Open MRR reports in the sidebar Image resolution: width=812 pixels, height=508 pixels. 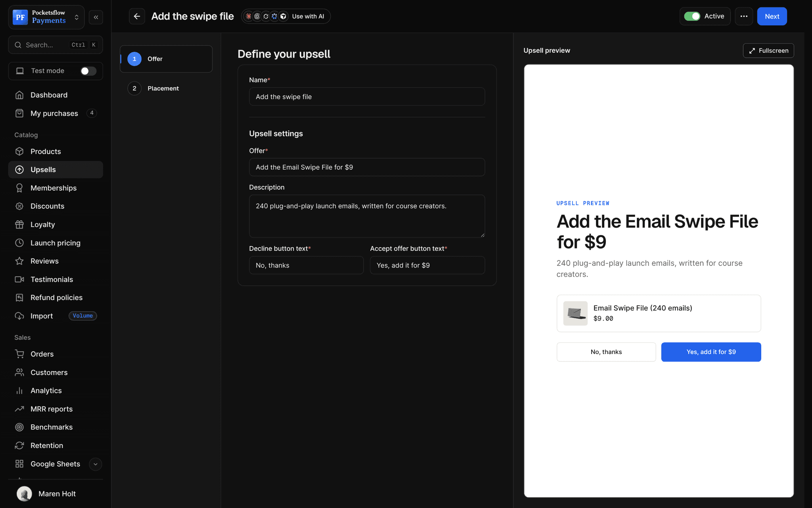56,409
